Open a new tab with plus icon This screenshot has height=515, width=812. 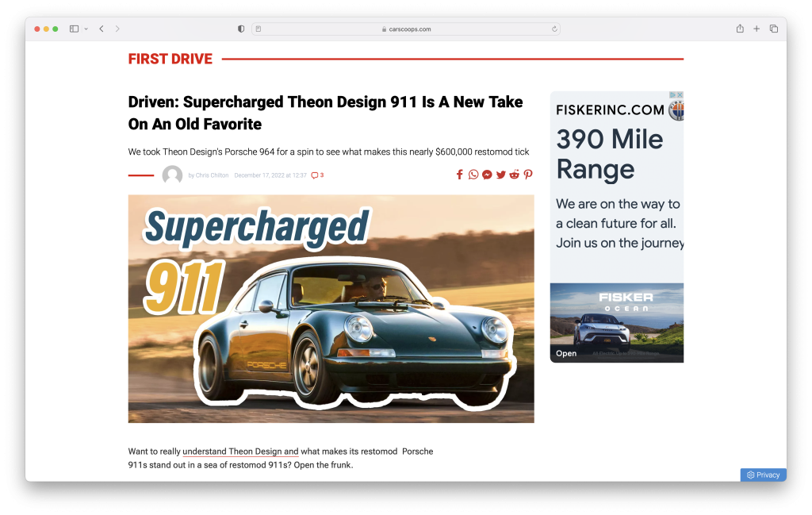756,29
